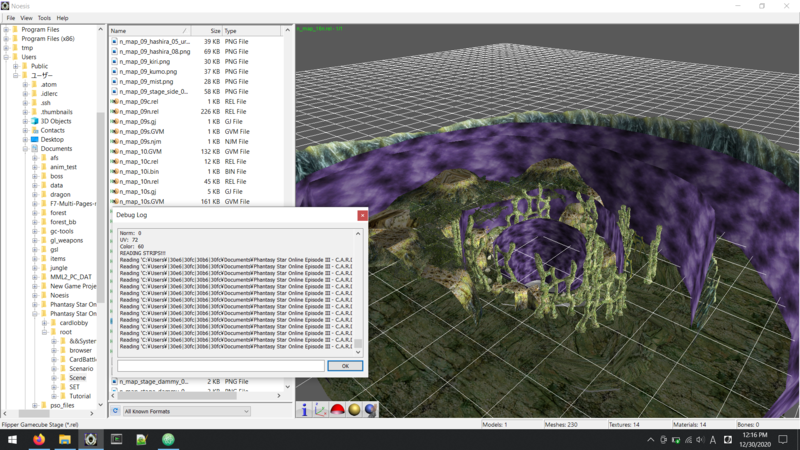Select the Tutorial folder in tree
Viewport: 800px width, 450px height.
pyautogui.click(x=80, y=396)
